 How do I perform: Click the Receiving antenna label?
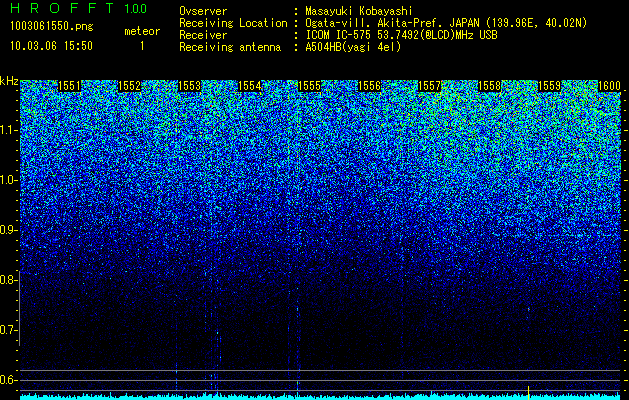(x=230, y=47)
